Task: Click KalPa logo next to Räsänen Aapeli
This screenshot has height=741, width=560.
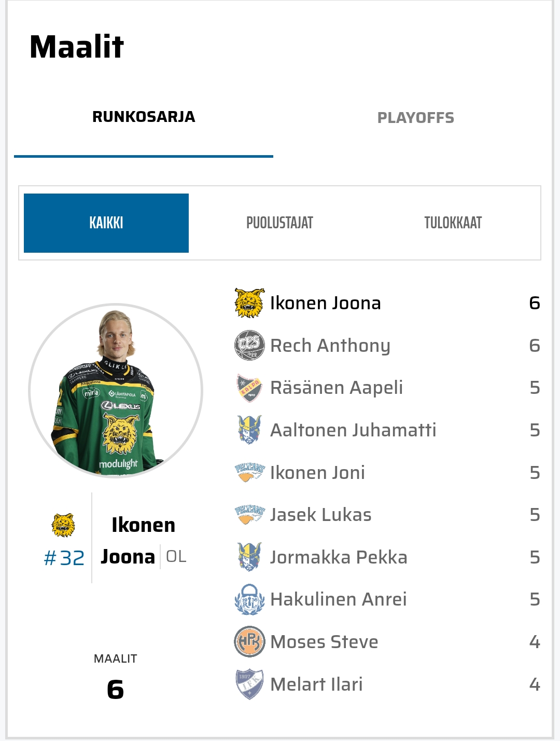Action: pyautogui.click(x=249, y=388)
